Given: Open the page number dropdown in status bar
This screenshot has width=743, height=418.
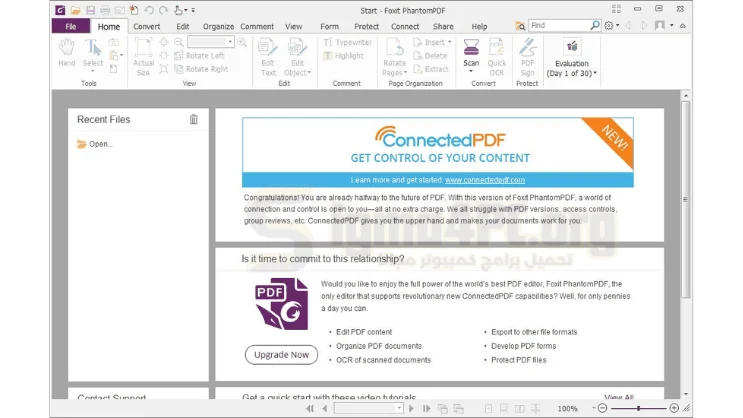Looking at the screenshot, I should click(x=399, y=409).
